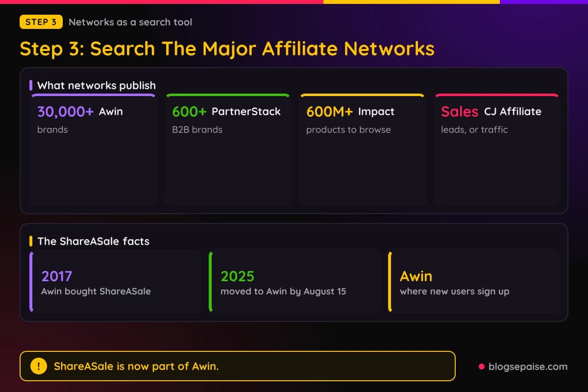
Task: Click the 'where new users sign up' caption
Action: (454, 292)
